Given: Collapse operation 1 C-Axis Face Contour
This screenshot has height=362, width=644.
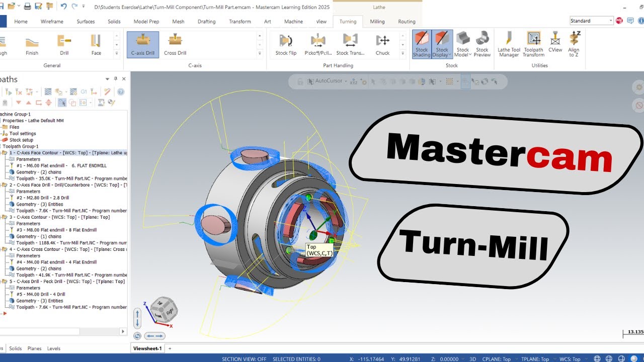Looking at the screenshot, I should (1, 153).
